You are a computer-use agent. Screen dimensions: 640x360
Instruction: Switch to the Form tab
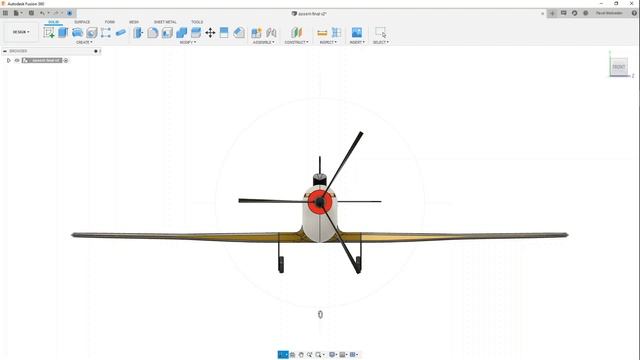click(109, 22)
